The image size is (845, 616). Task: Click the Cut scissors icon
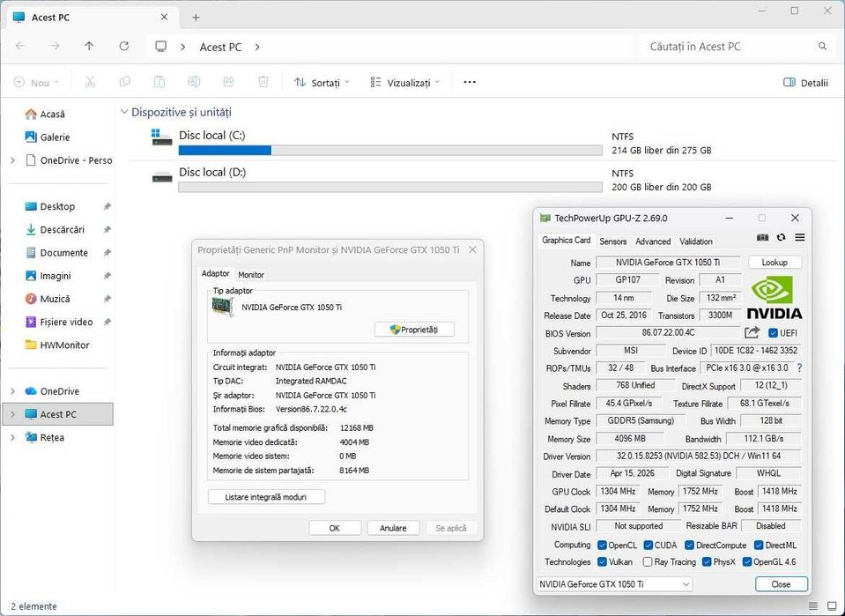click(x=90, y=82)
